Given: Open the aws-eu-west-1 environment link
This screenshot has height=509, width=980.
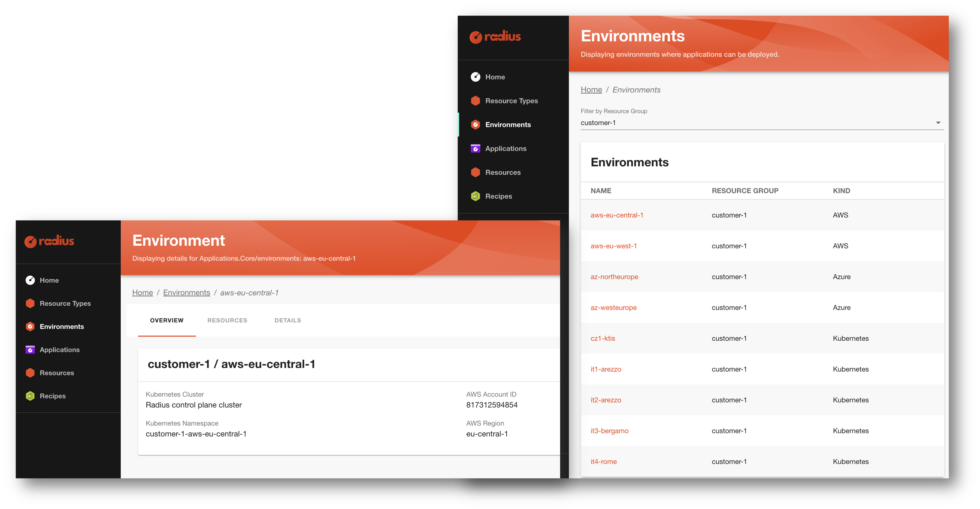Looking at the screenshot, I should click(x=613, y=246).
